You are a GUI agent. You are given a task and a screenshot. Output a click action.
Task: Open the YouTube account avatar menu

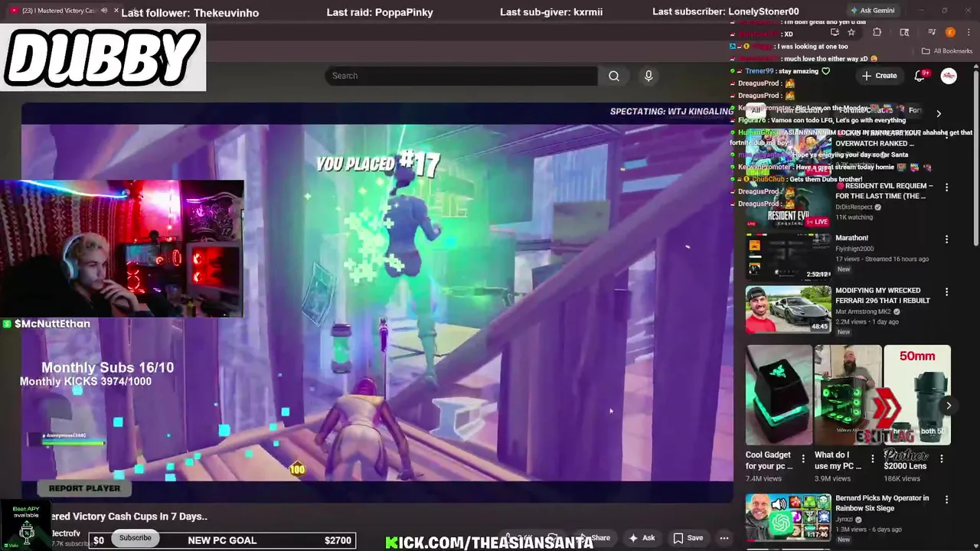(x=949, y=76)
